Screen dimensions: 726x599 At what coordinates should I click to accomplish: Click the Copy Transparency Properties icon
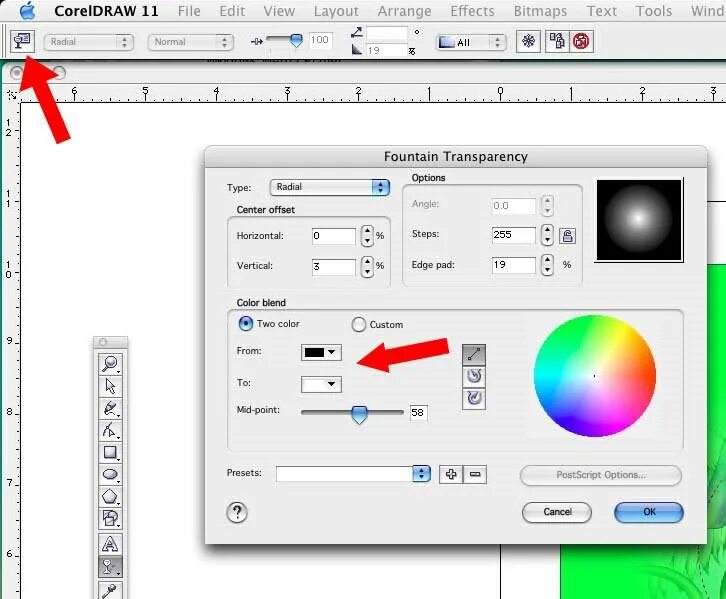coord(557,41)
